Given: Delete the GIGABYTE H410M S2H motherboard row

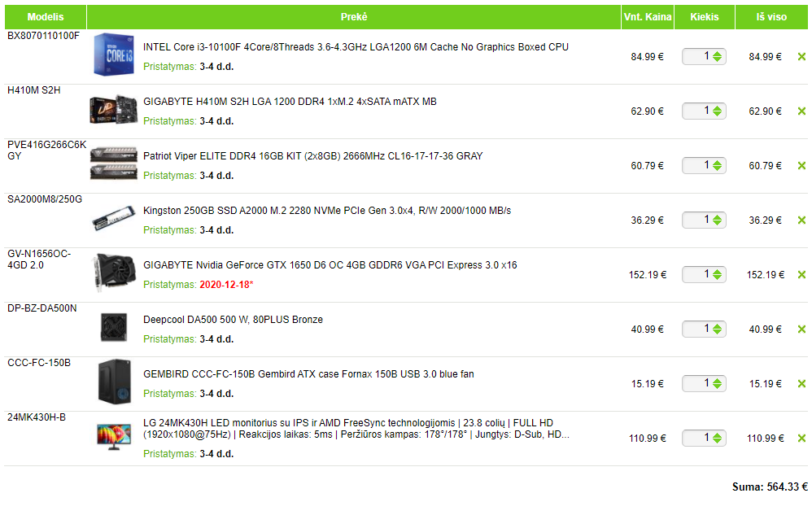Looking at the screenshot, I should pyautogui.click(x=801, y=111).
